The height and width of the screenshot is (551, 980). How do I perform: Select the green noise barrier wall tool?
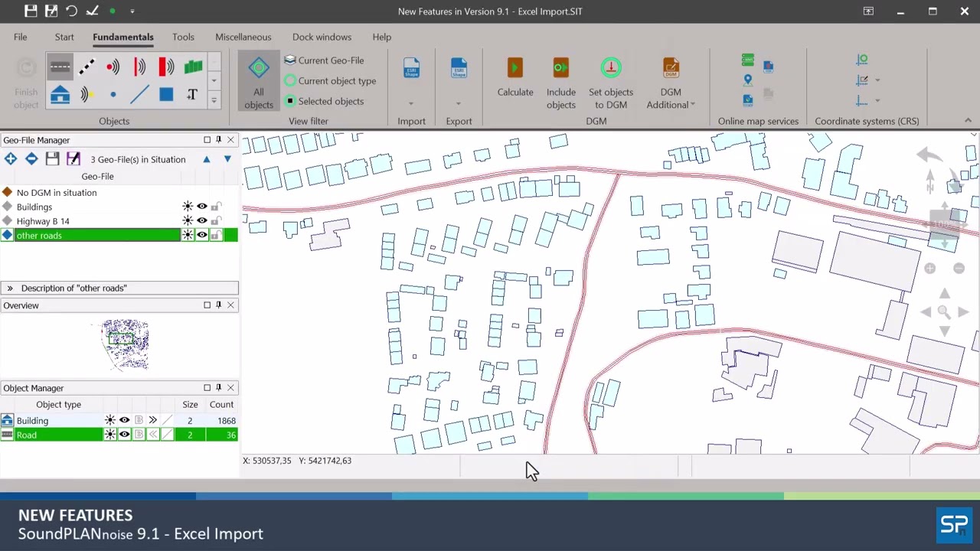tap(193, 67)
